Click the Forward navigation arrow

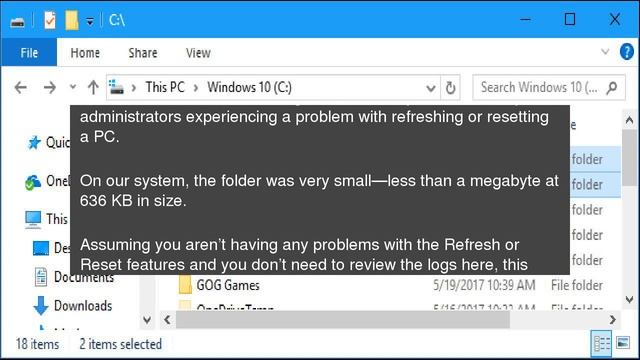point(49,87)
